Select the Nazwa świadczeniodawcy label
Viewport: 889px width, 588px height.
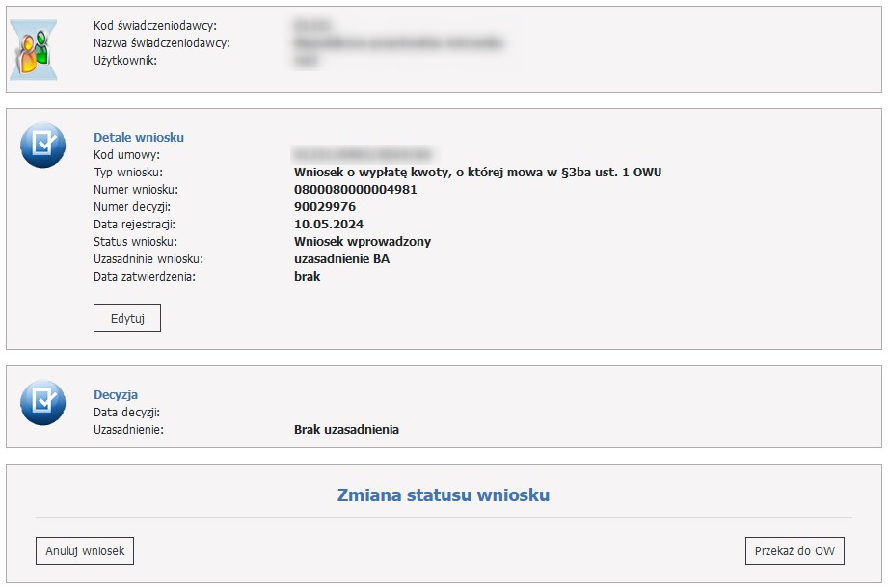point(161,42)
